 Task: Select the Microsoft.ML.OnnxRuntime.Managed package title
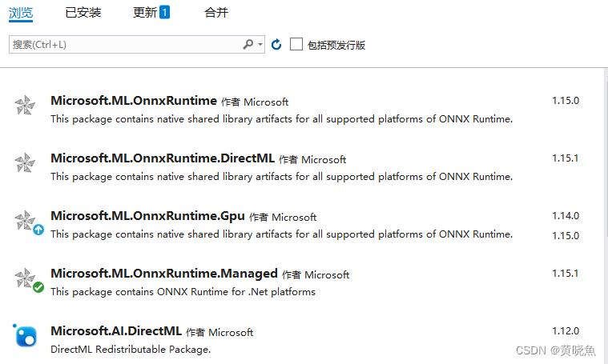pyautogui.click(x=164, y=274)
